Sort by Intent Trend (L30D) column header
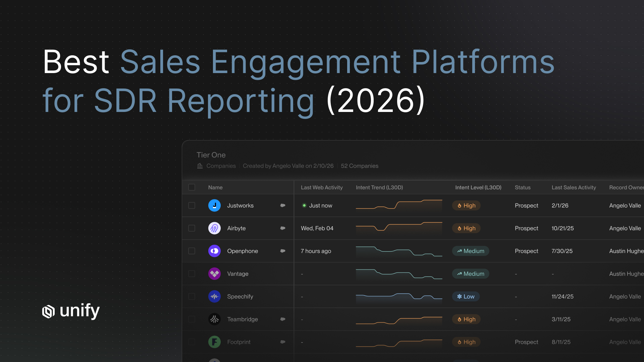The width and height of the screenshot is (644, 362). (379, 187)
